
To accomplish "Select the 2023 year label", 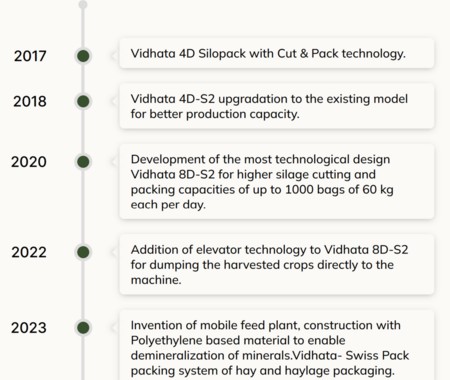I will pyautogui.click(x=29, y=328).
